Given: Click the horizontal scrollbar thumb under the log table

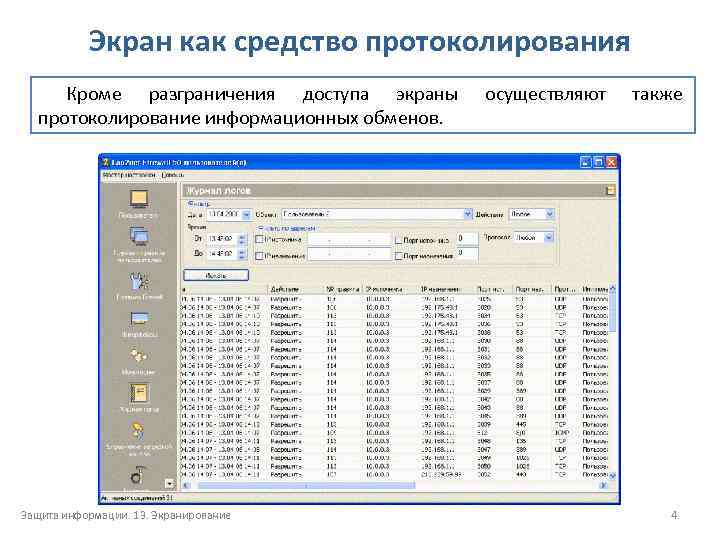Looking at the screenshot, I should [x=306, y=485].
